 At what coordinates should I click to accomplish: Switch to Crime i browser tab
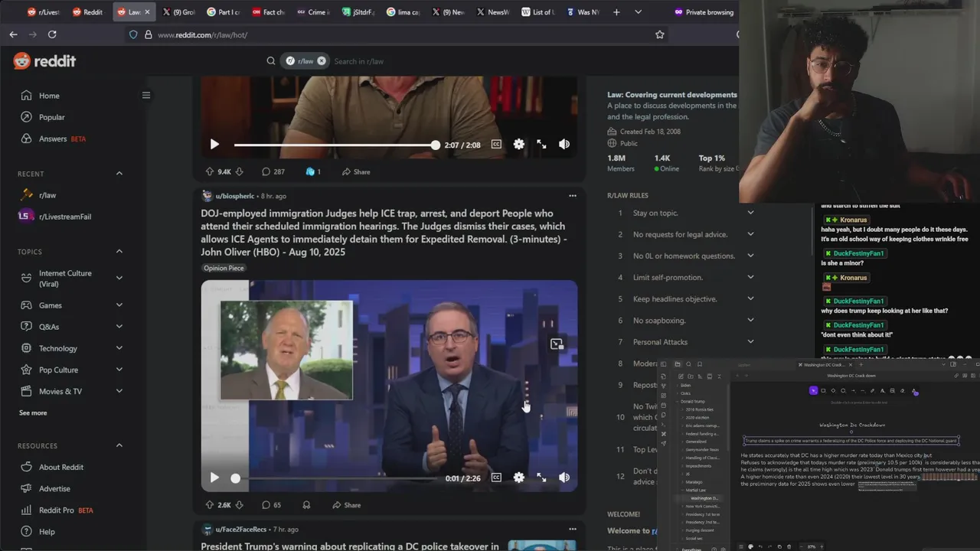[312, 12]
